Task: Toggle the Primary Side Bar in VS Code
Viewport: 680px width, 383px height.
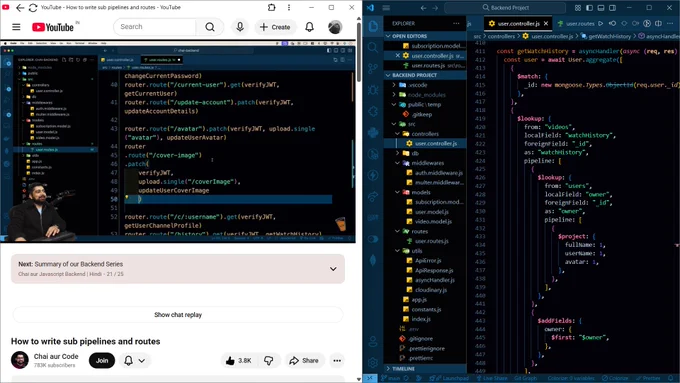Action: click(589, 8)
